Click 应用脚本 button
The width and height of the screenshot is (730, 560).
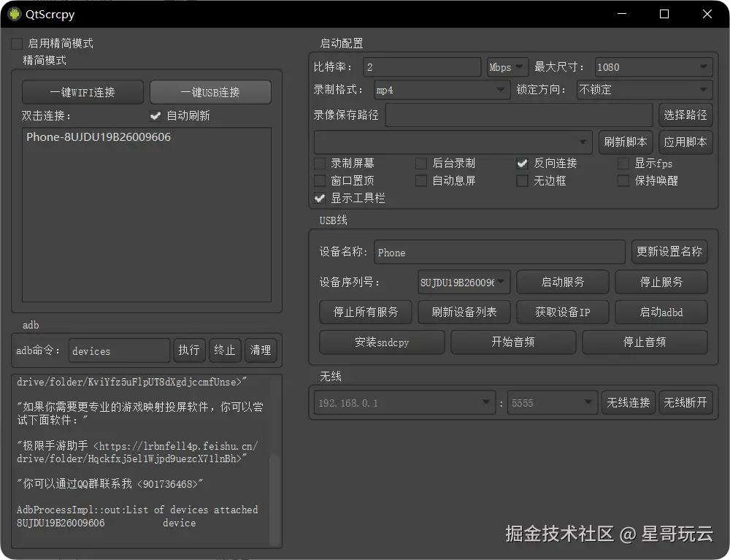coord(685,142)
